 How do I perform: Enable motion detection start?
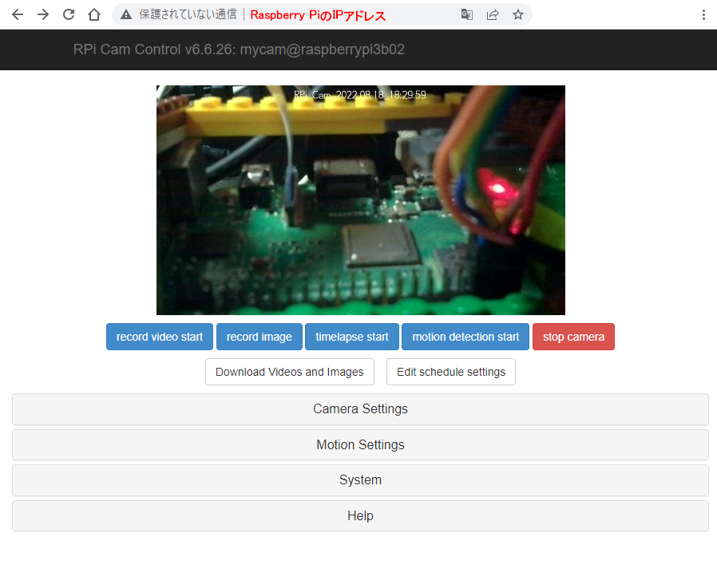coord(465,337)
